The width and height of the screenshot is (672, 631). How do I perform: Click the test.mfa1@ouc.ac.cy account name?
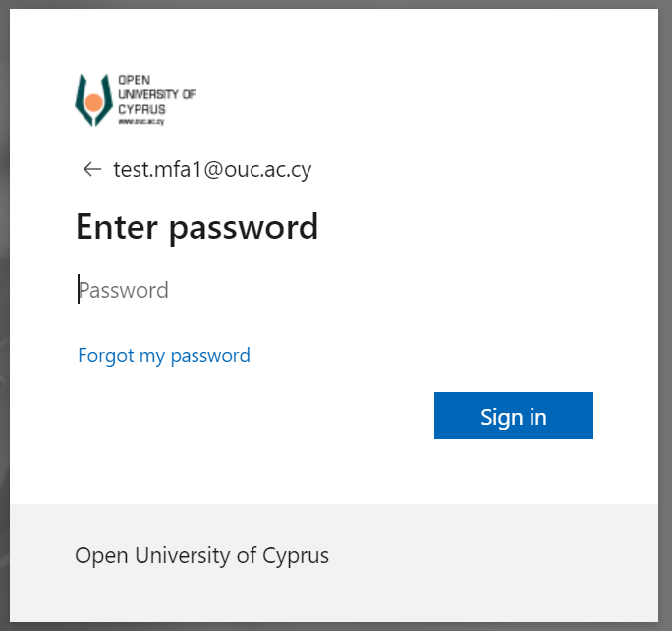click(212, 169)
